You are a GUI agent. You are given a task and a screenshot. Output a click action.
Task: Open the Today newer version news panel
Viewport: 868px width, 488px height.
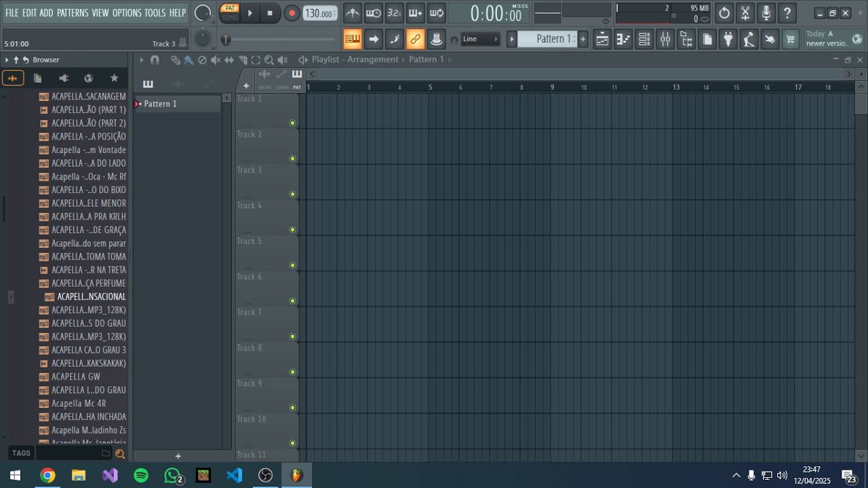coord(833,39)
